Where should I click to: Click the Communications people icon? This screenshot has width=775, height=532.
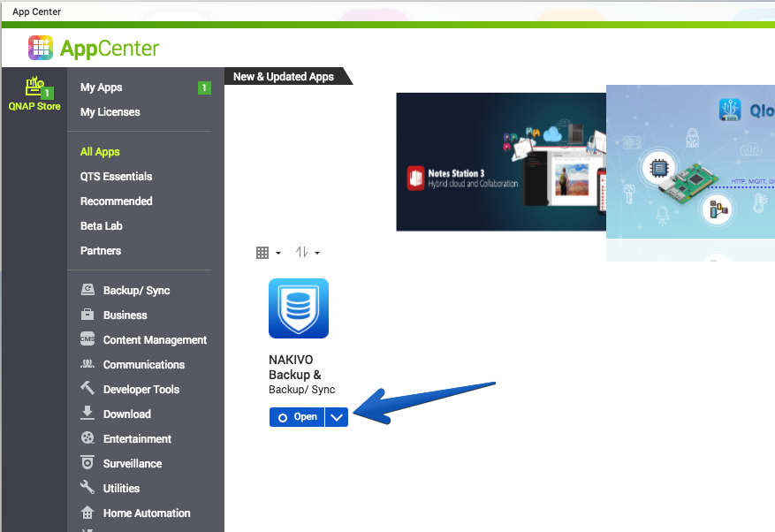pyautogui.click(x=87, y=364)
